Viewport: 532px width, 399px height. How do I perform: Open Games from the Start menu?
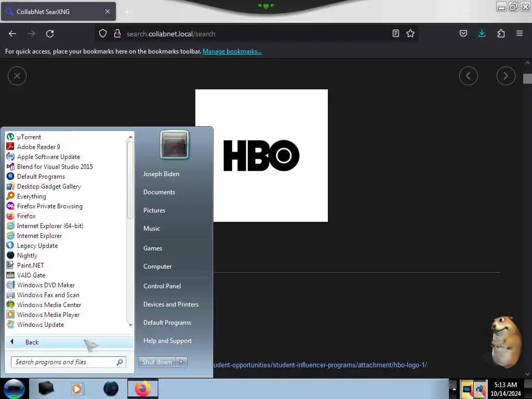coord(153,248)
